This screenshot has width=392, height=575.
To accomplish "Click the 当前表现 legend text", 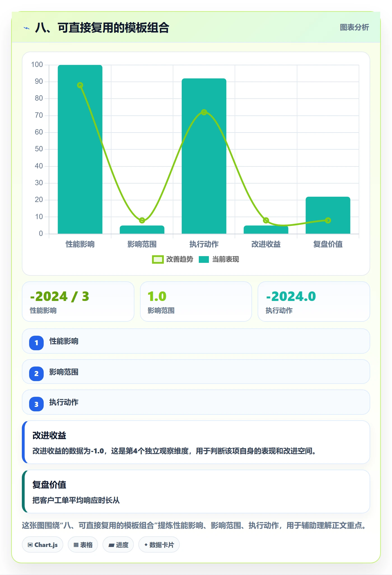I will click(x=225, y=259).
